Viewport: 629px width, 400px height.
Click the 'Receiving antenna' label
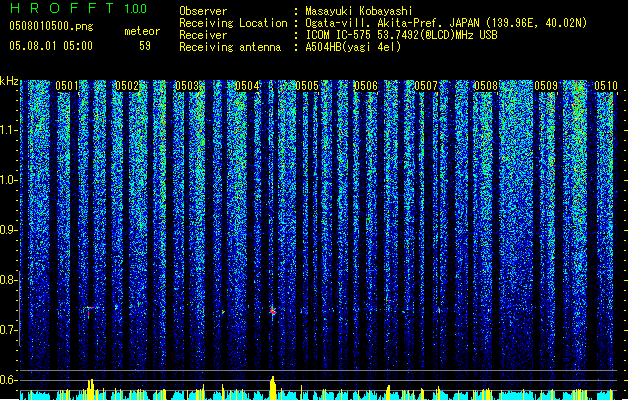(x=230, y=47)
